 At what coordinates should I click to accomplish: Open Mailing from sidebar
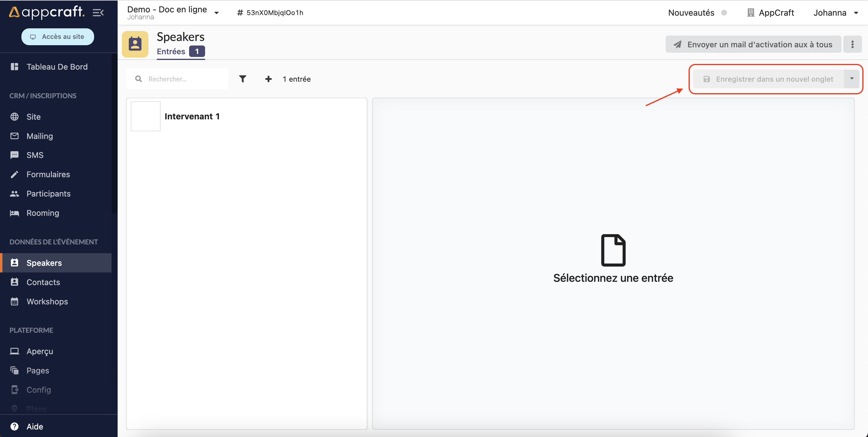click(40, 136)
